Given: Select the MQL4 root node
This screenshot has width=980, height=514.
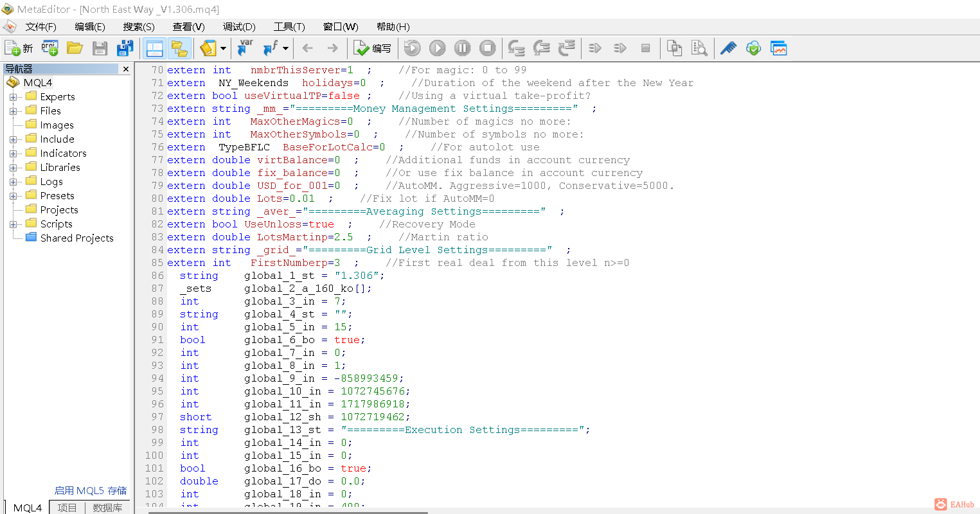Looking at the screenshot, I should (x=38, y=82).
